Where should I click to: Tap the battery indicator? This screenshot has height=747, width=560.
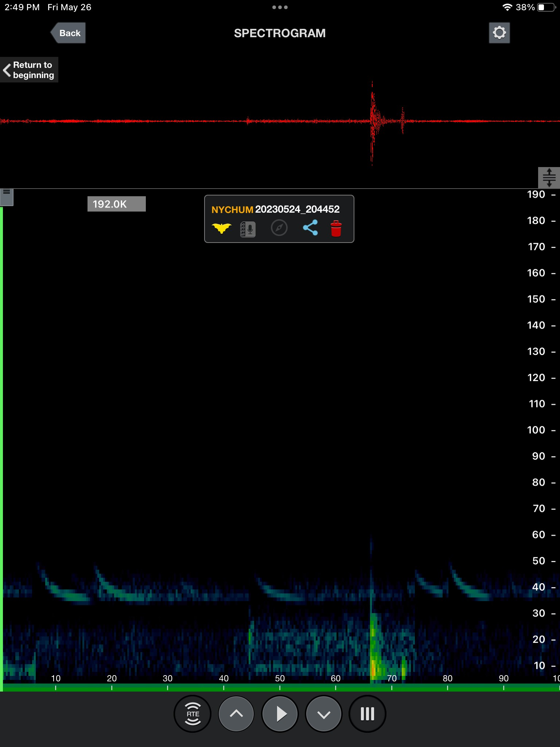pos(546,7)
